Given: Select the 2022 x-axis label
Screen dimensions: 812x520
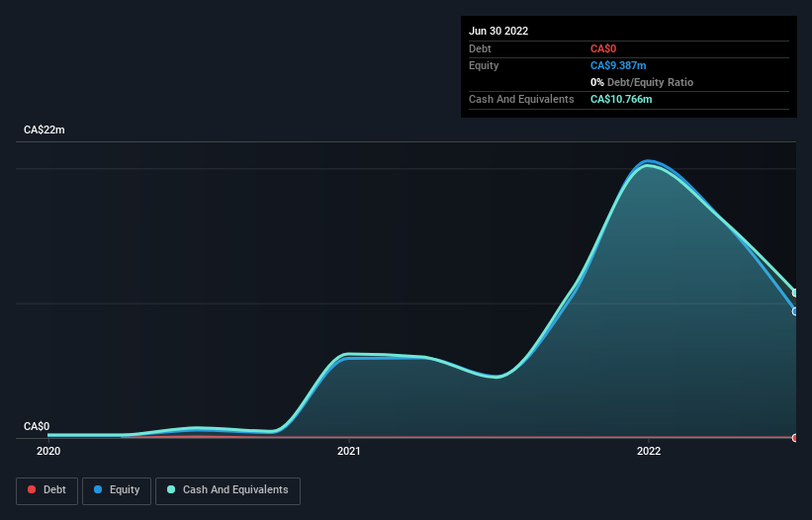Looking at the screenshot, I should click(649, 451).
